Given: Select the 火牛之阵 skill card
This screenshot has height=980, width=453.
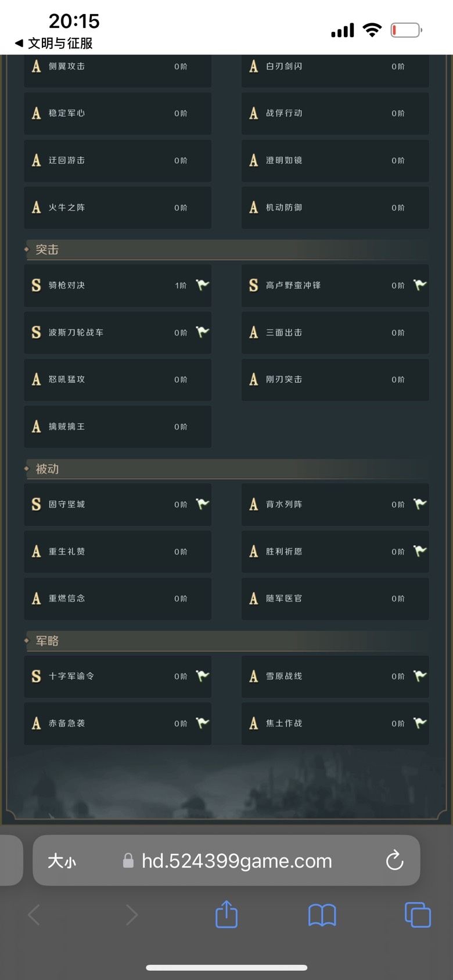Looking at the screenshot, I should 117,207.
